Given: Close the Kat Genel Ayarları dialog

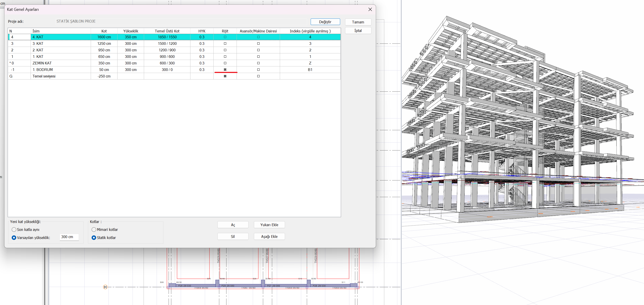Looking at the screenshot, I should pos(370,9).
